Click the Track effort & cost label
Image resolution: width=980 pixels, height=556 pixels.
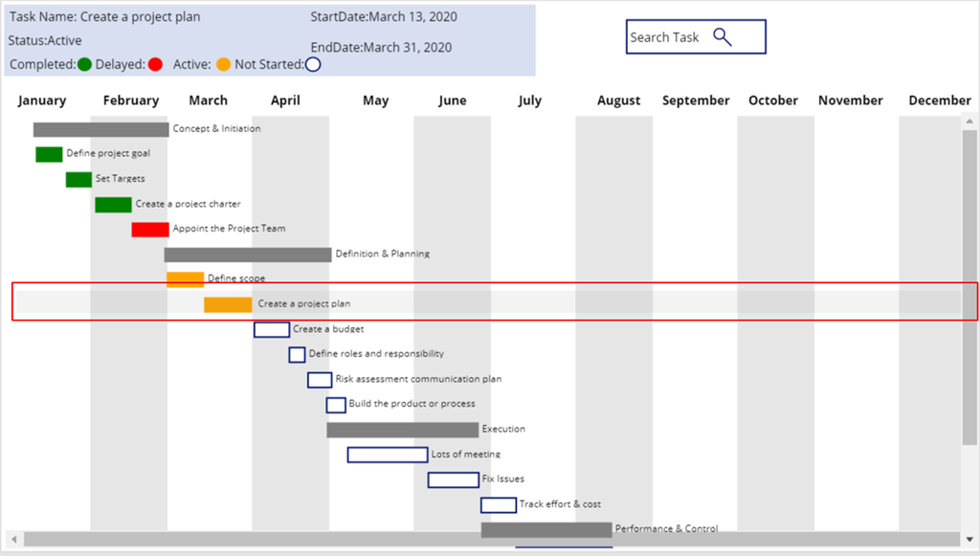(560, 504)
